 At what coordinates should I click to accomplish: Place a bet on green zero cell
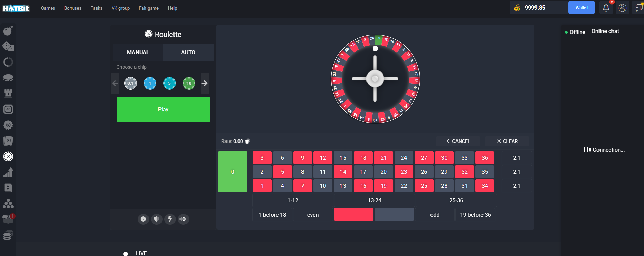coord(233,172)
